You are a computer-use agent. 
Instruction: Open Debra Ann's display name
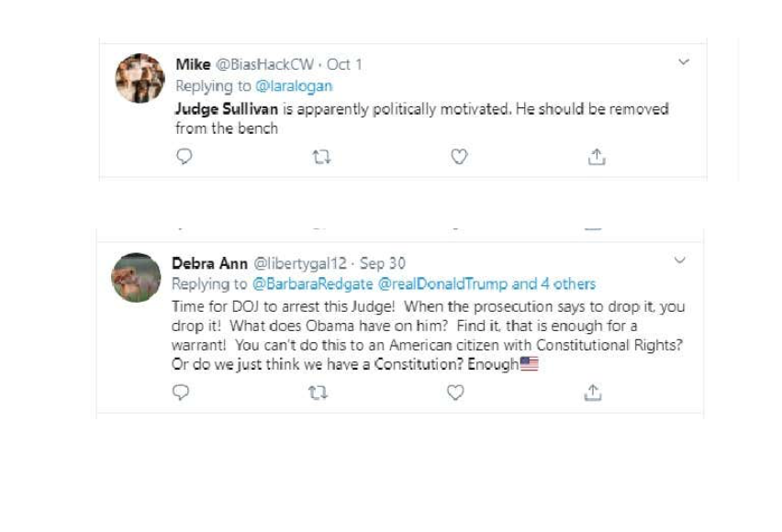[209, 263]
